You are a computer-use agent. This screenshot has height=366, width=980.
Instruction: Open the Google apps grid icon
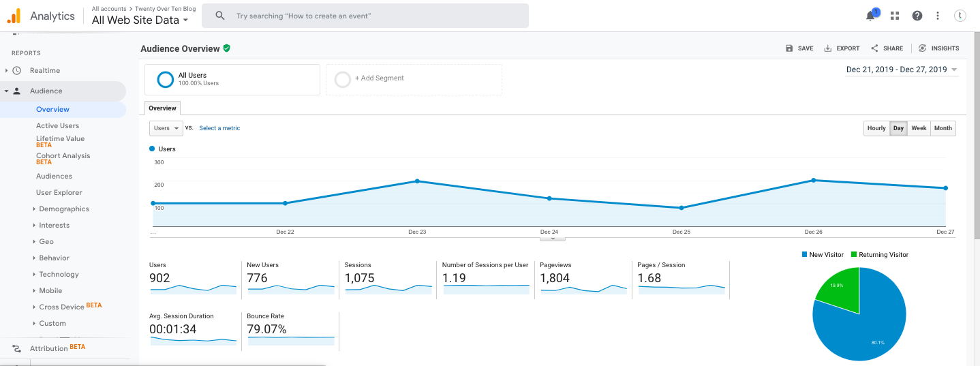click(895, 16)
